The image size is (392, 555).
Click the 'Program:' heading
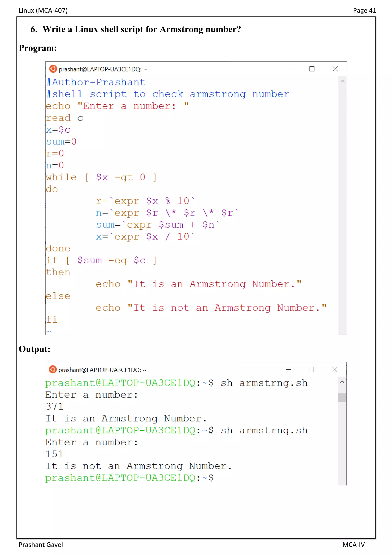[38, 48]
